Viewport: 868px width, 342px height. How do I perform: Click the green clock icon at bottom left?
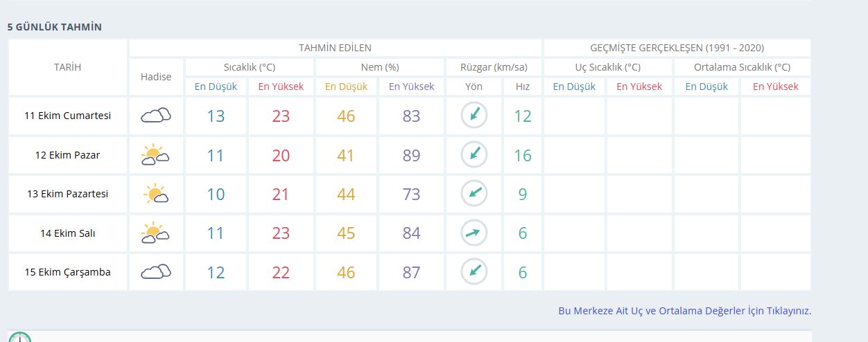coord(20,338)
